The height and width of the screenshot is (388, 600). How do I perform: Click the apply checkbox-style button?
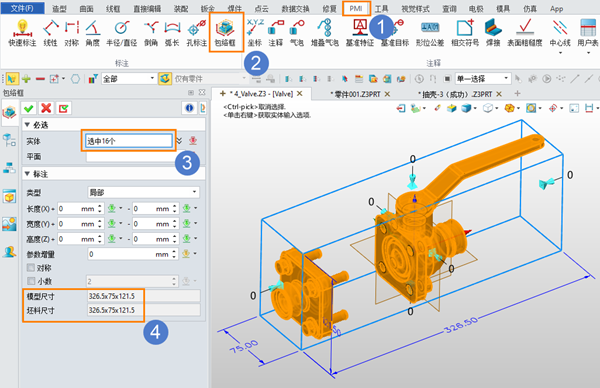63,108
